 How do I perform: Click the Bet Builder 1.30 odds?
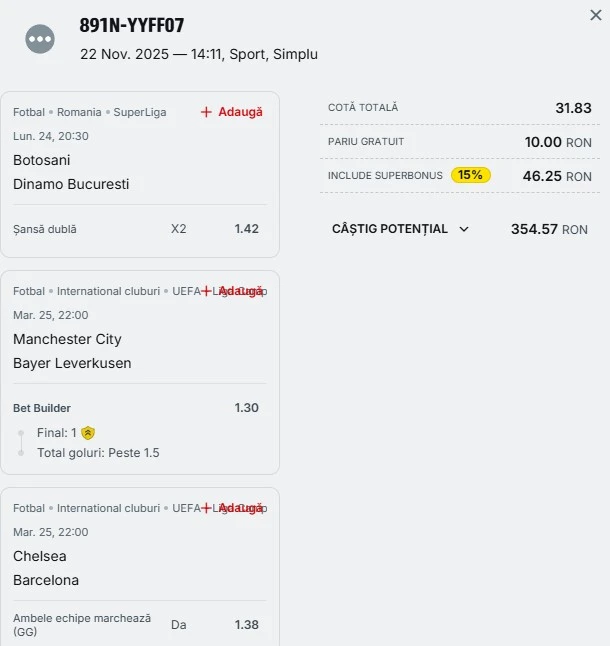[x=246, y=408]
